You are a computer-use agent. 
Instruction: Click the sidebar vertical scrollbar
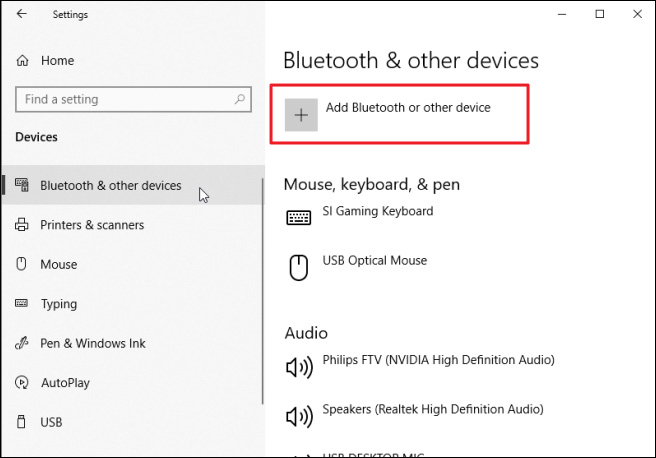[263, 291]
